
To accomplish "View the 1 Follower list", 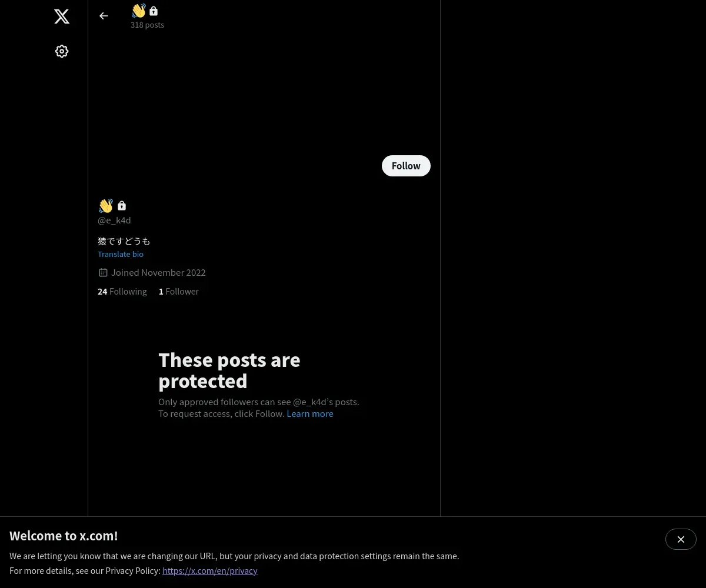I will (179, 291).
